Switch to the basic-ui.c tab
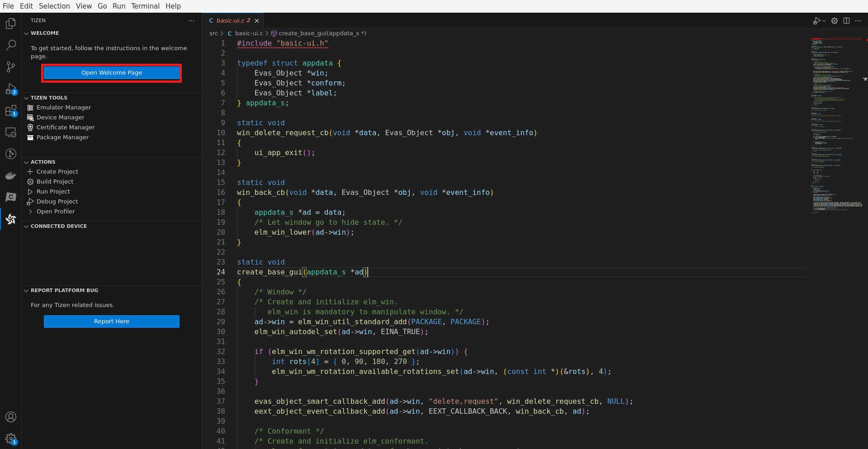 click(230, 21)
